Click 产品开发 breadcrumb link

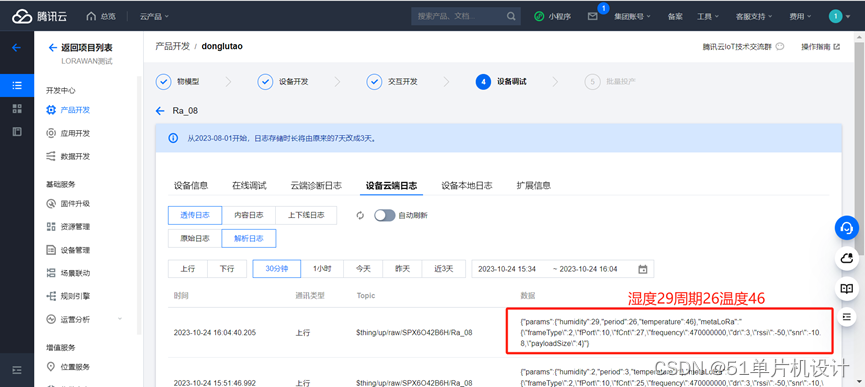pos(172,46)
